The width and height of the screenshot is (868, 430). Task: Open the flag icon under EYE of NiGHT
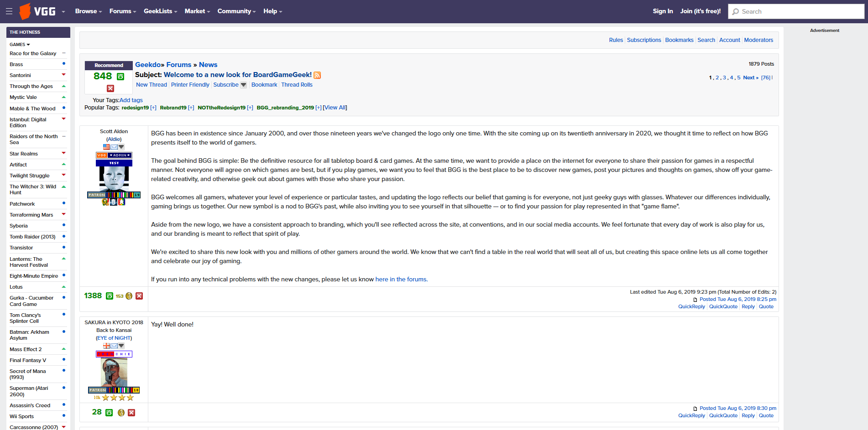tap(106, 346)
